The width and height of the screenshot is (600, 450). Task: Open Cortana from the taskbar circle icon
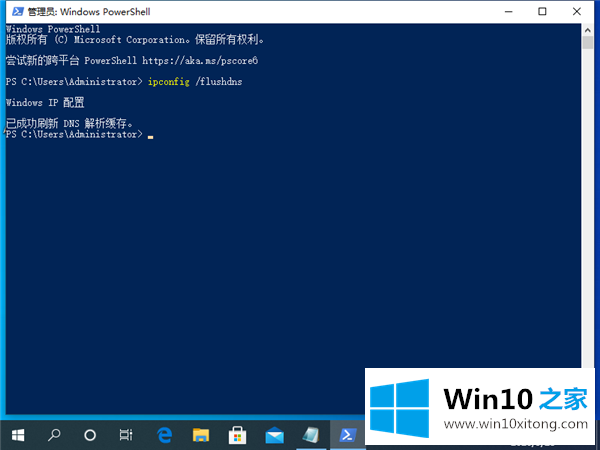click(x=90, y=435)
